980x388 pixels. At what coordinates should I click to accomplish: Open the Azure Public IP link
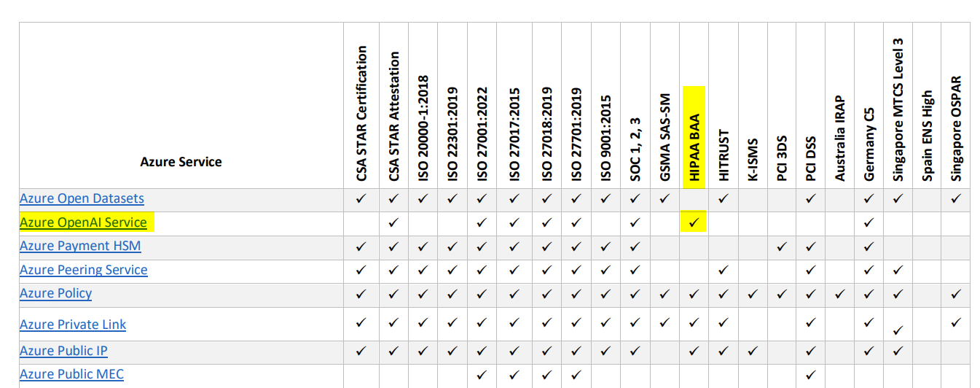click(63, 351)
